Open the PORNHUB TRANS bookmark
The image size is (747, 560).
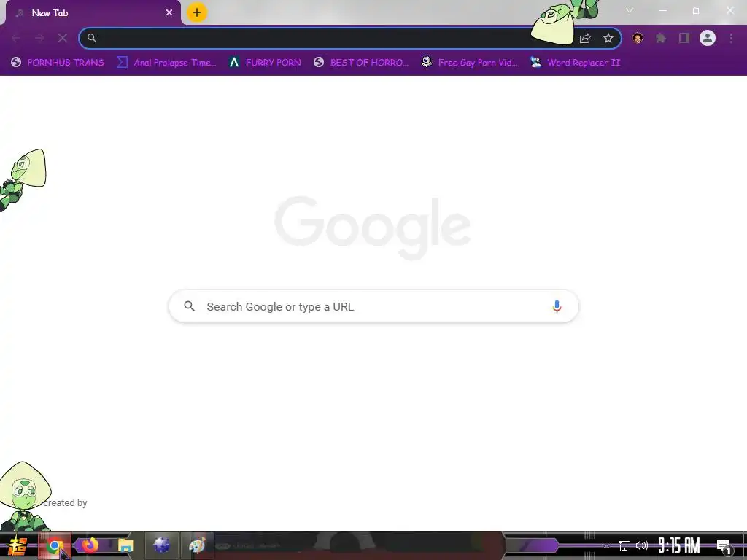coord(57,63)
